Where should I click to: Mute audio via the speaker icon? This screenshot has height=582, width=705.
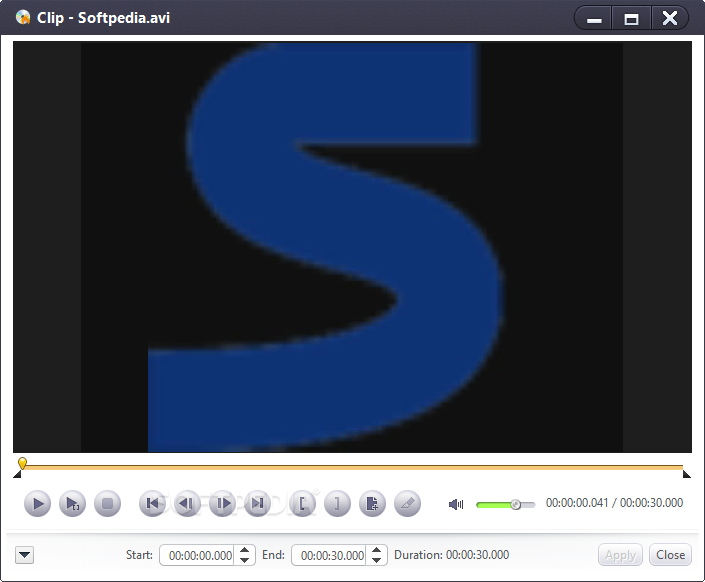click(456, 505)
